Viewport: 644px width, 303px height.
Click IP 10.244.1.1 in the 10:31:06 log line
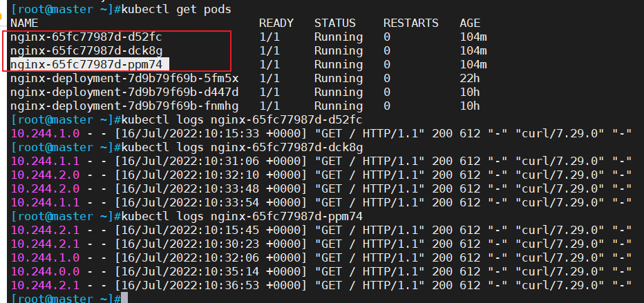click(x=45, y=161)
